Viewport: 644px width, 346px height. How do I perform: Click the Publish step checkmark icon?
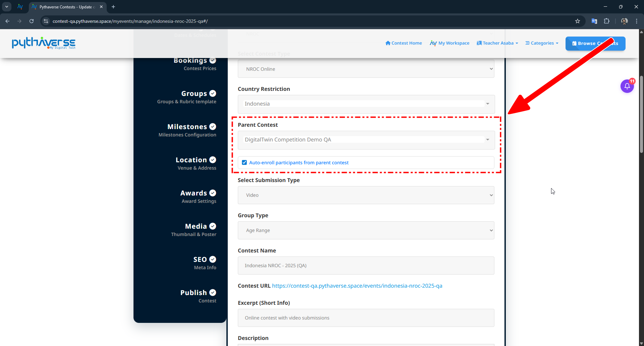click(213, 293)
